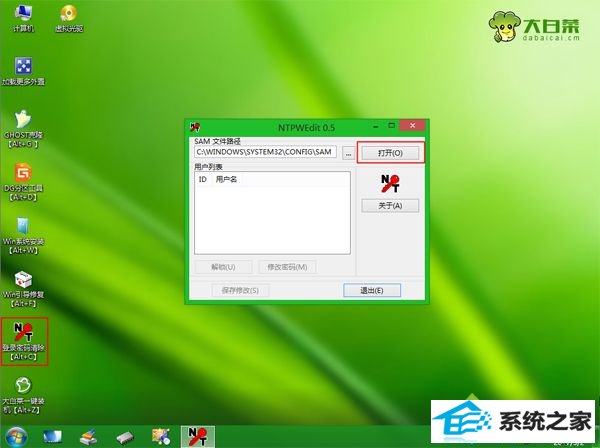Click the NT key logo above 关于(A)

point(390,183)
